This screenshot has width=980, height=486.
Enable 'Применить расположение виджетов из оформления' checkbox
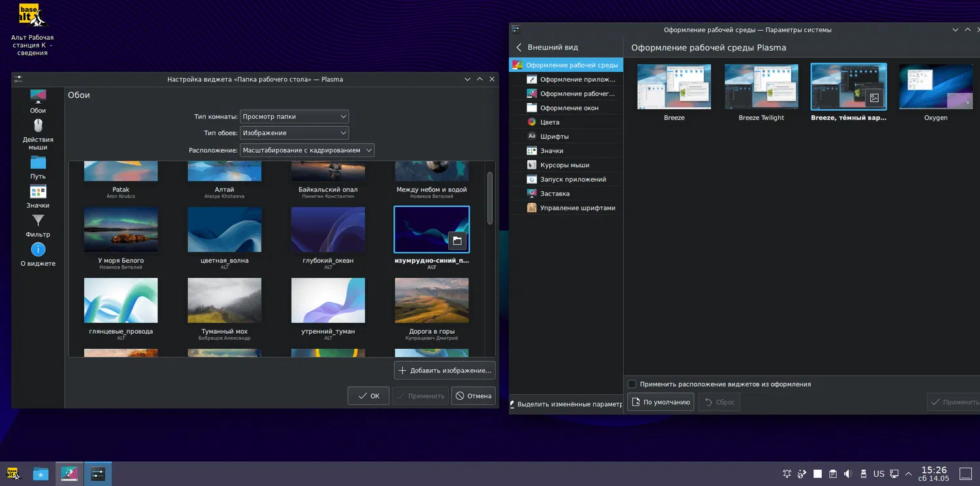pos(632,384)
